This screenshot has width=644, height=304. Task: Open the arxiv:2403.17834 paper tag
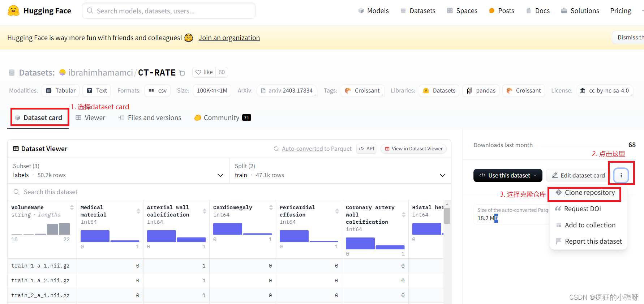287,90
